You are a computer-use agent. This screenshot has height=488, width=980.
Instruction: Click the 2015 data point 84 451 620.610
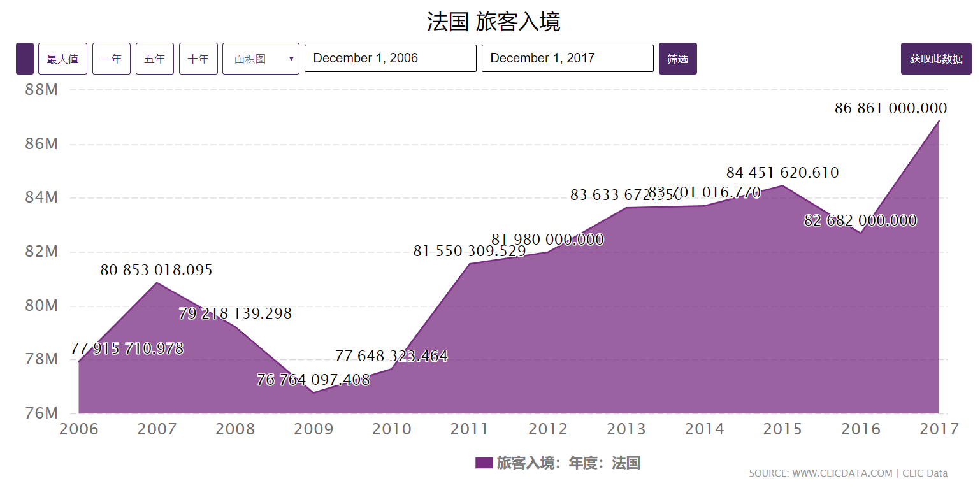pos(782,185)
